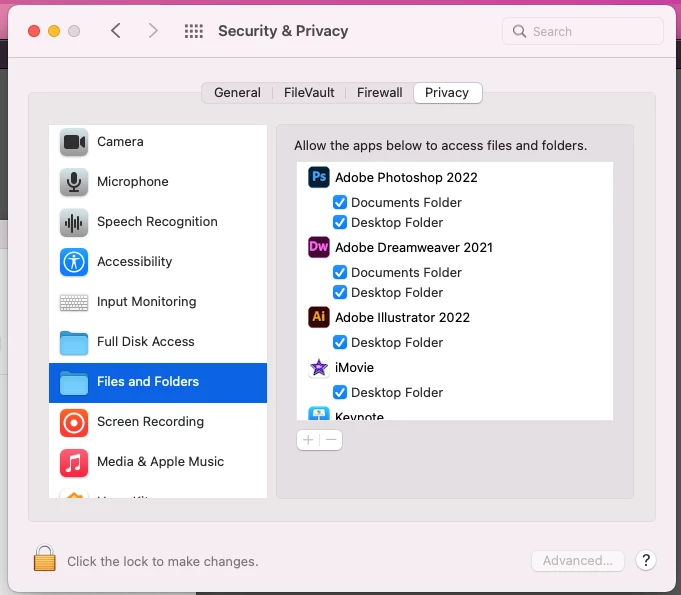Image resolution: width=681 pixels, height=595 pixels.
Task: Click the Input Monitoring keyboard icon
Action: (74, 303)
